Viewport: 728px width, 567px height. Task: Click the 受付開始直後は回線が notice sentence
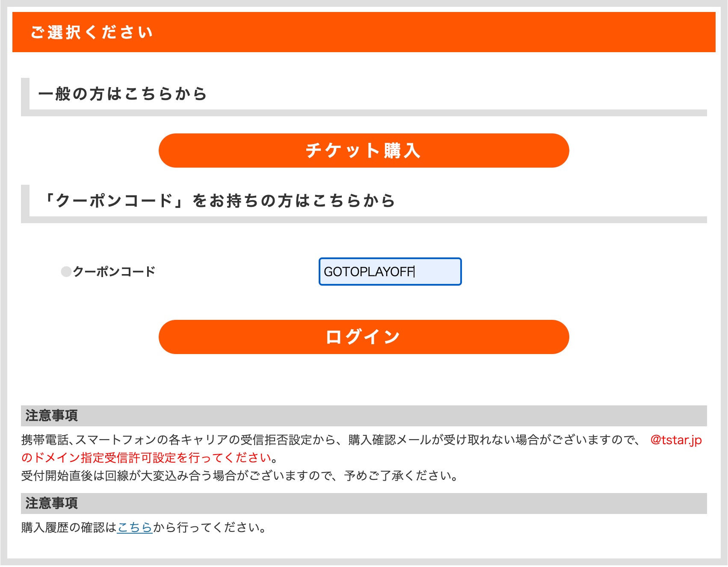click(240, 475)
